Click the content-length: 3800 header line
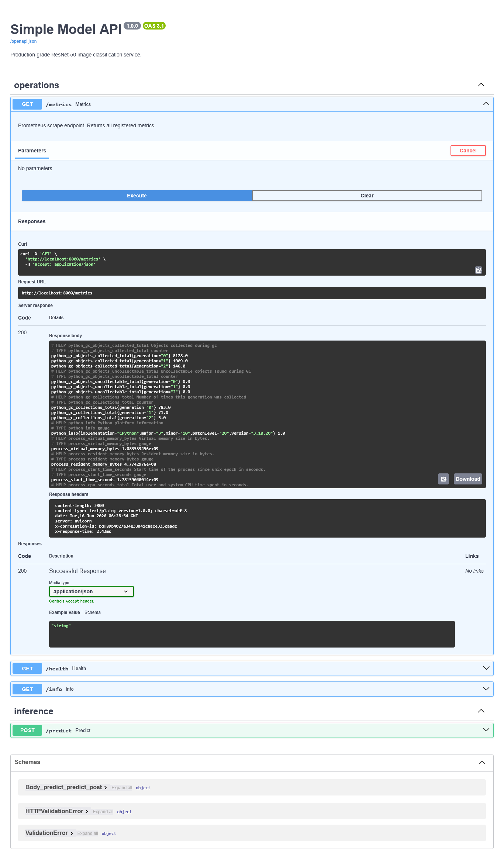Image resolution: width=504 pixels, height=863 pixels. (x=79, y=505)
